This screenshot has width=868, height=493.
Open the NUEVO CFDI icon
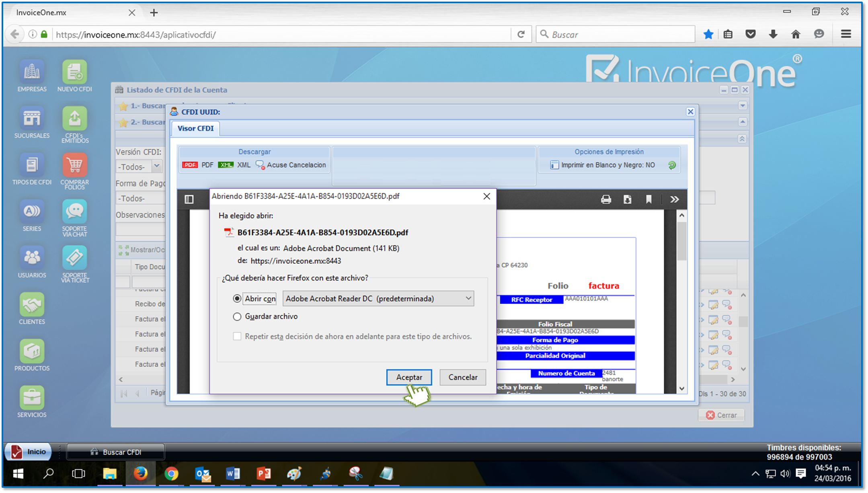(74, 76)
